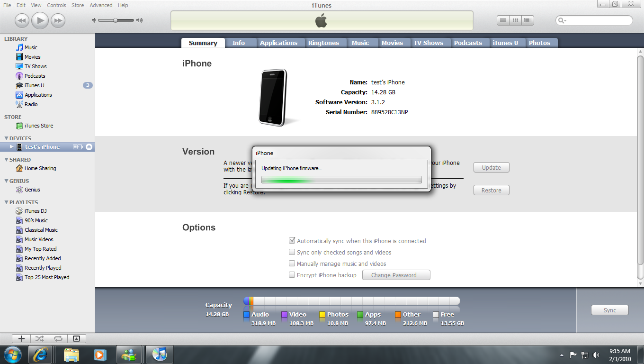Show hidden system tray icons

click(x=562, y=355)
